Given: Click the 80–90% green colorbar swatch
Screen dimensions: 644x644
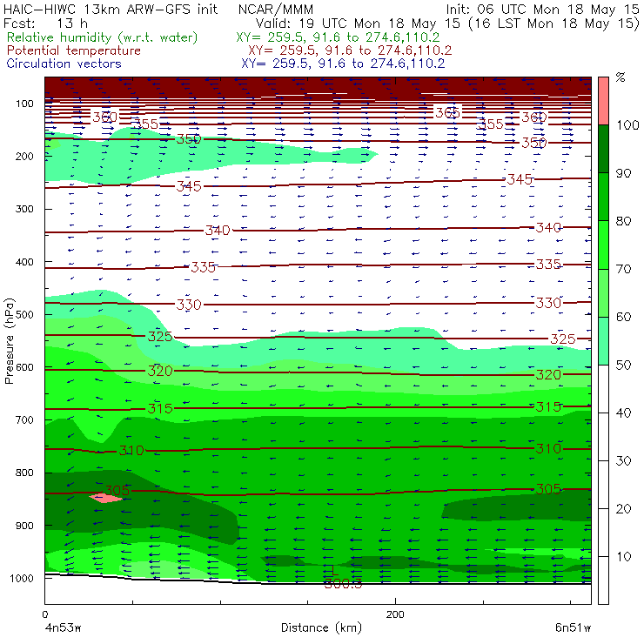Looking at the screenshot, I should (603, 197).
